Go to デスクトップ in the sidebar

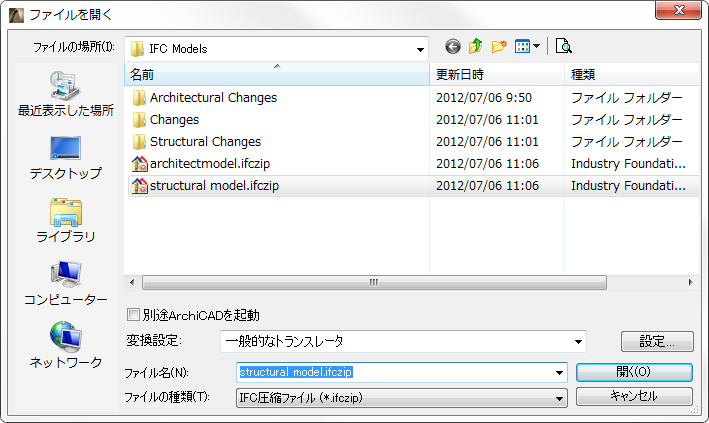pyautogui.click(x=66, y=157)
